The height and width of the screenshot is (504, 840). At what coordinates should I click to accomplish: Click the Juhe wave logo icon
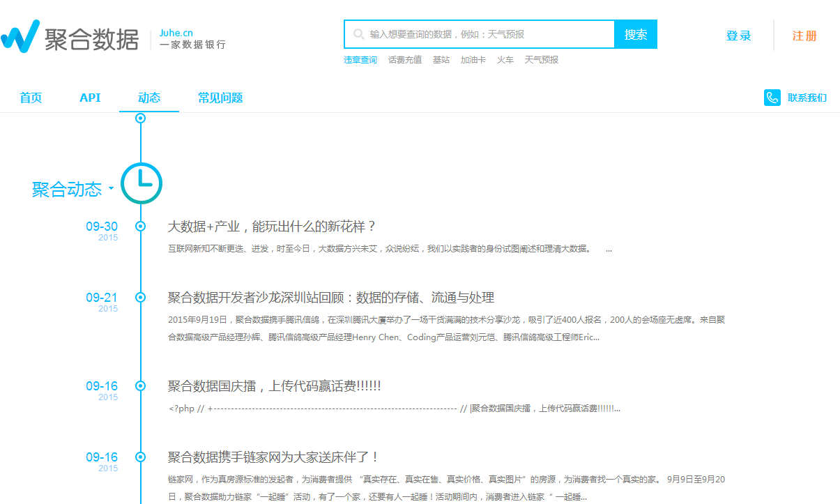pos(20,36)
